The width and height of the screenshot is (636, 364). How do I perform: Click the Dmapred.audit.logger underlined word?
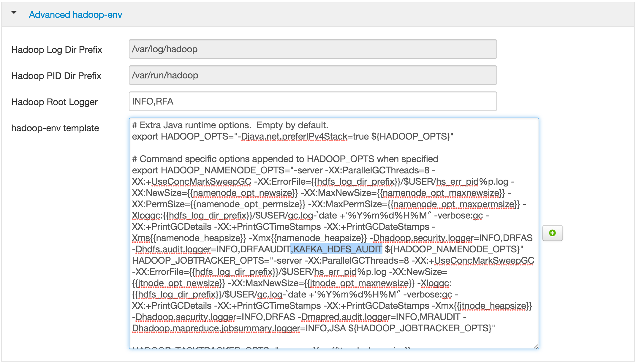[x=345, y=317]
